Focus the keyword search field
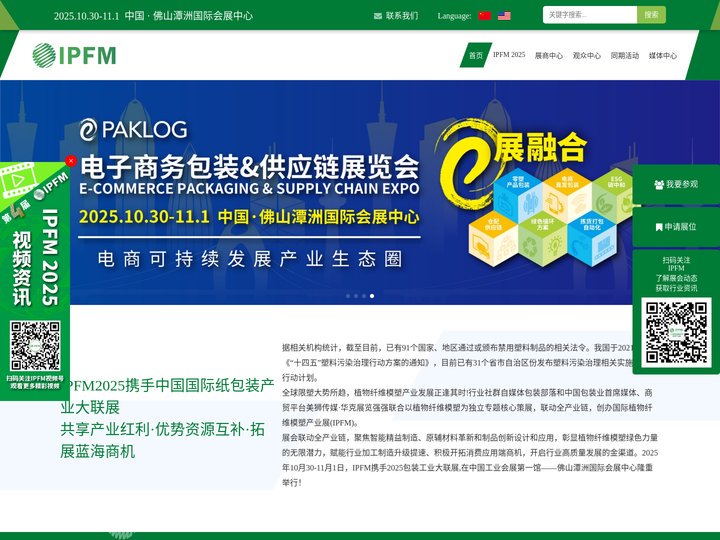The height and width of the screenshot is (540, 720). coord(590,15)
